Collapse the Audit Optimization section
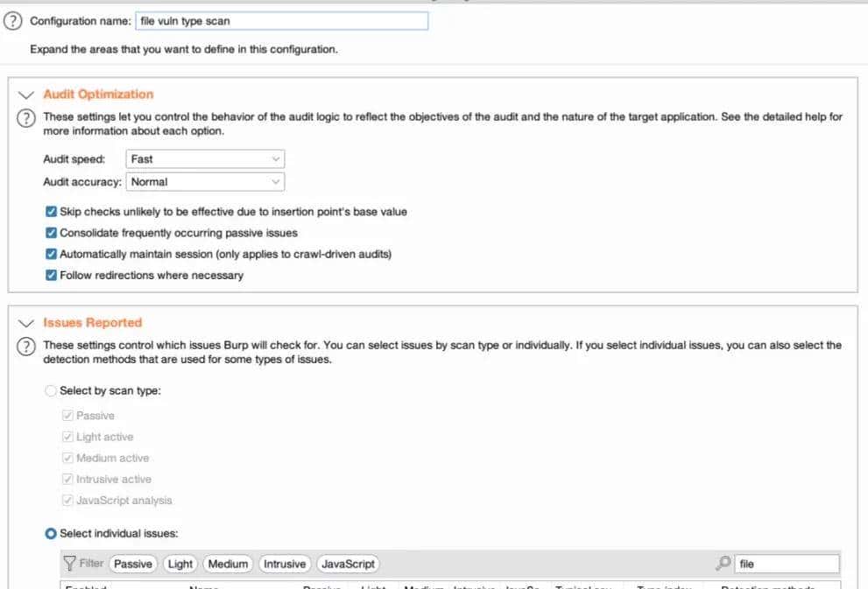Screen dimensions: 868x589 click(x=26, y=95)
